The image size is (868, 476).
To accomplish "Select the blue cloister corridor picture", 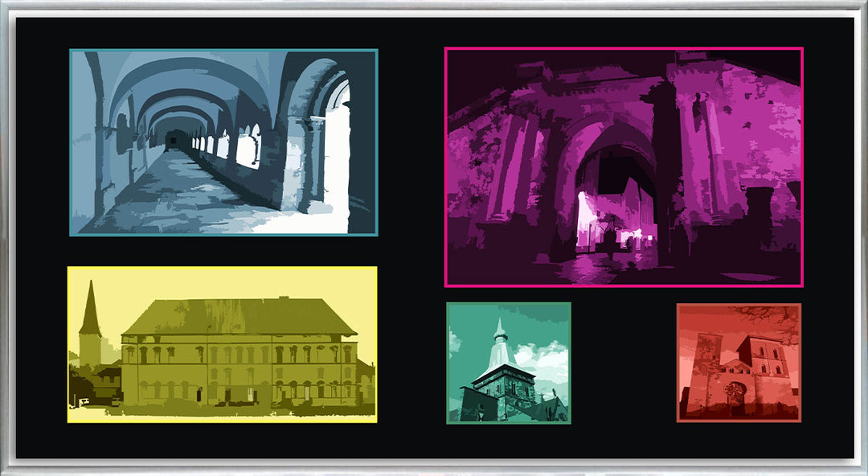I will (x=223, y=142).
